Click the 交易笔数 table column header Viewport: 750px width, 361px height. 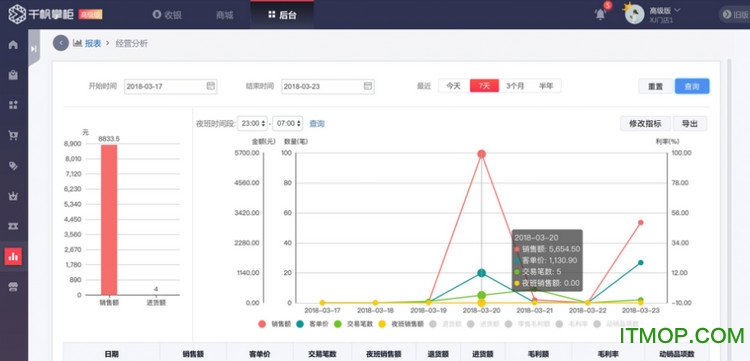pyautogui.click(x=322, y=354)
